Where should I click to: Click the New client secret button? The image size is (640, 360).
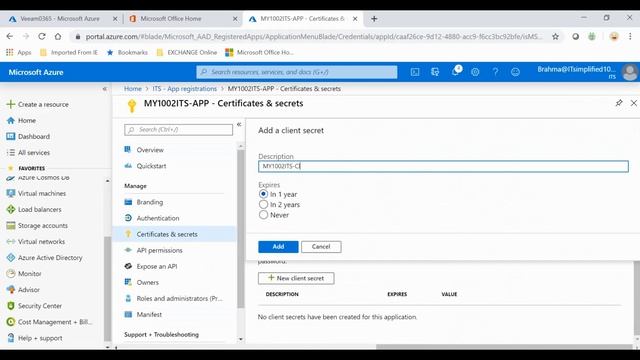point(296,278)
